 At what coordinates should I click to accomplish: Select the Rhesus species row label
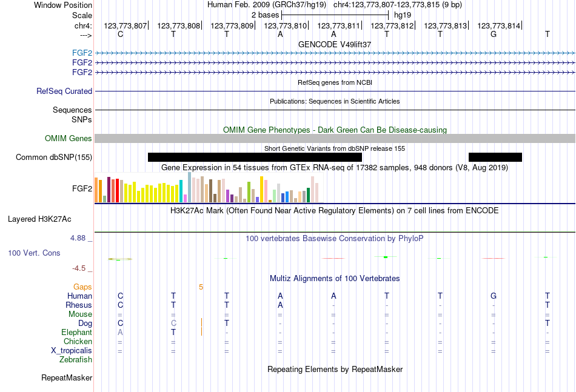79,305
